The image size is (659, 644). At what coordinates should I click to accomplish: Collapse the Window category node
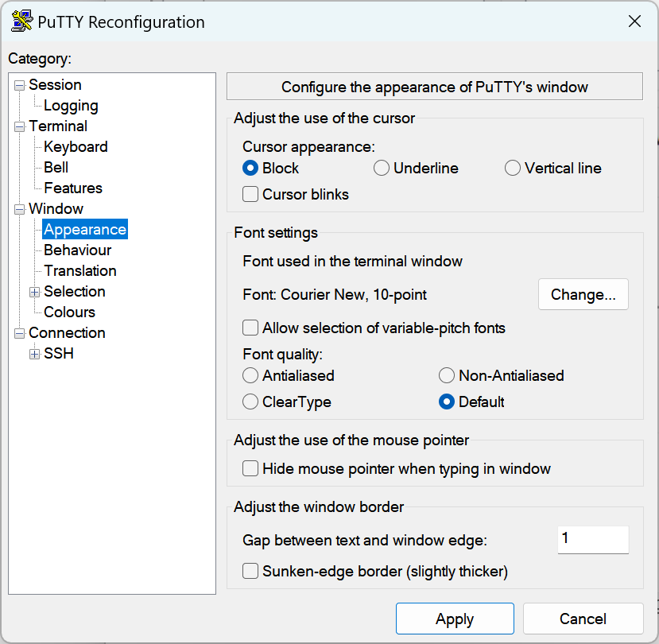[20, 209]
